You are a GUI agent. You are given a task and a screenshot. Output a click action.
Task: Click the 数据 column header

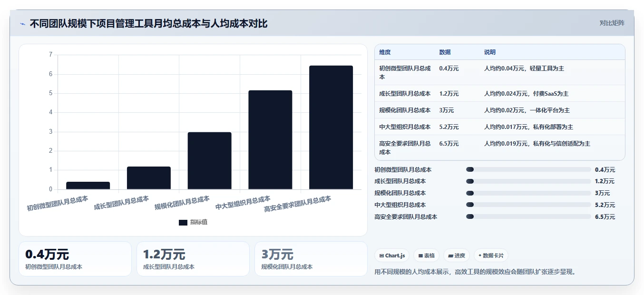click(x=445, y=52)
